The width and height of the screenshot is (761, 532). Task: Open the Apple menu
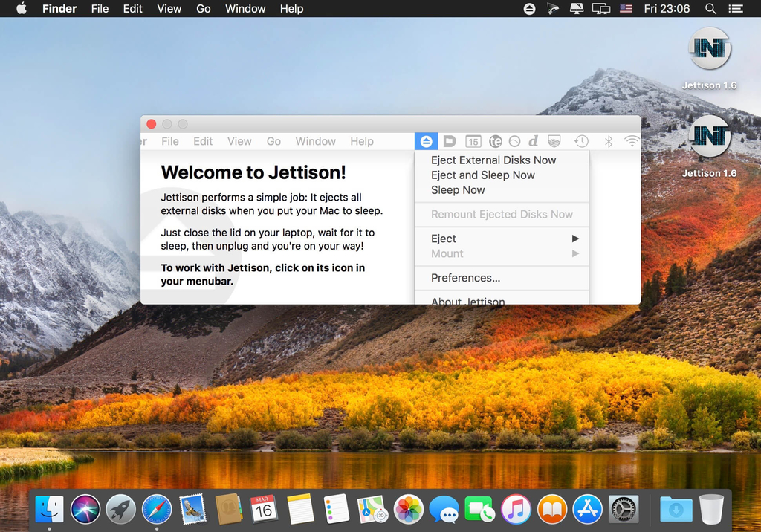point(21,9)
